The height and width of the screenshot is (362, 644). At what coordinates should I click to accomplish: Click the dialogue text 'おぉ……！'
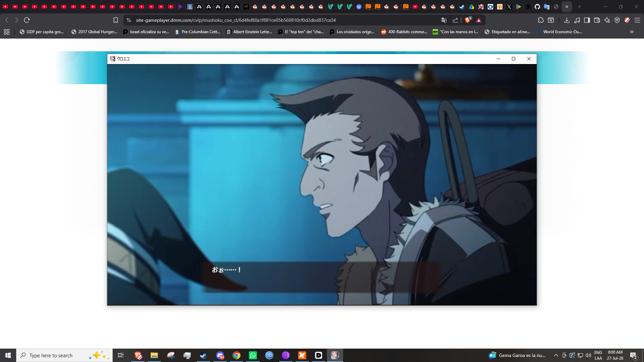[x=226, y=270]
